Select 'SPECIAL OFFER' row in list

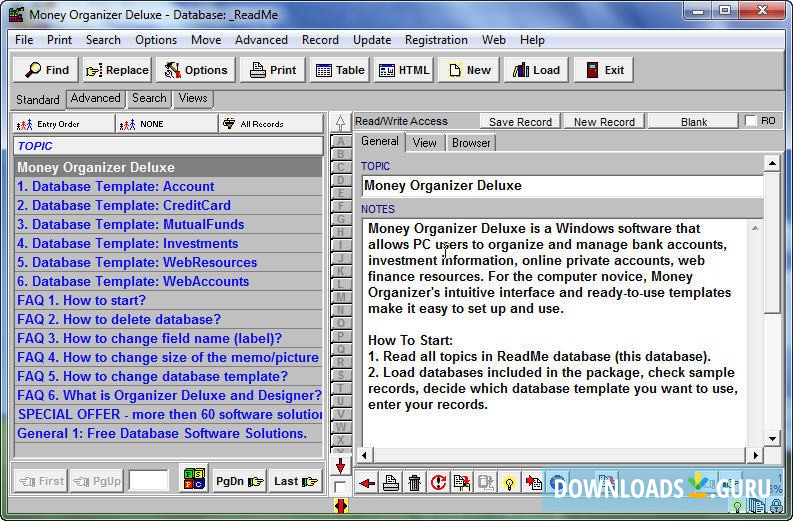(x=168, y=414)
